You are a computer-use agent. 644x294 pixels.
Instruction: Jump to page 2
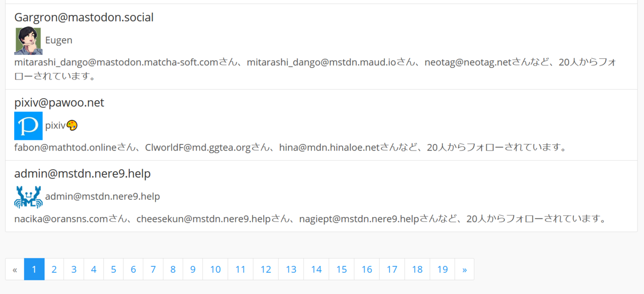[x=54, y=269]
